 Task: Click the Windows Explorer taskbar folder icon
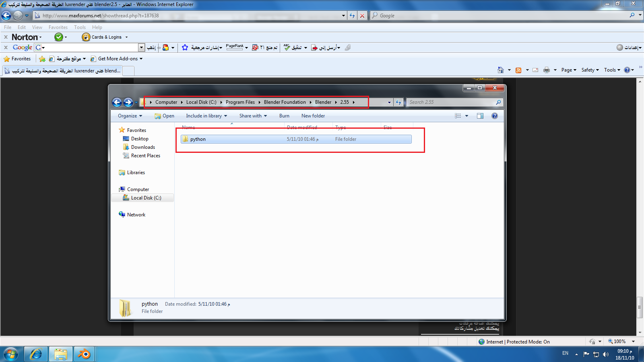coord(60,354)
